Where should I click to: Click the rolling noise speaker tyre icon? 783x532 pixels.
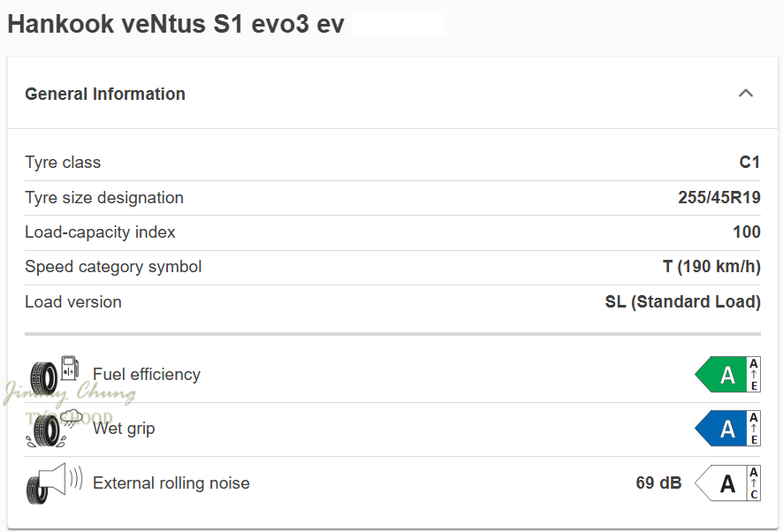(x=54, y=483)
